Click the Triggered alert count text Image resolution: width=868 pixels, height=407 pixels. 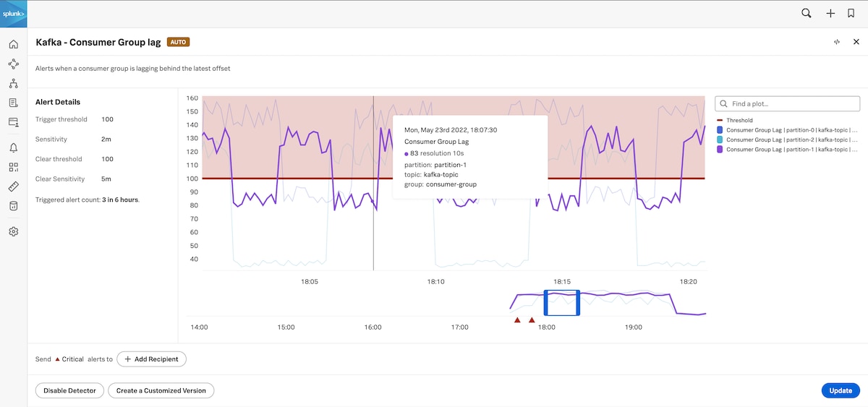point(88,199)
